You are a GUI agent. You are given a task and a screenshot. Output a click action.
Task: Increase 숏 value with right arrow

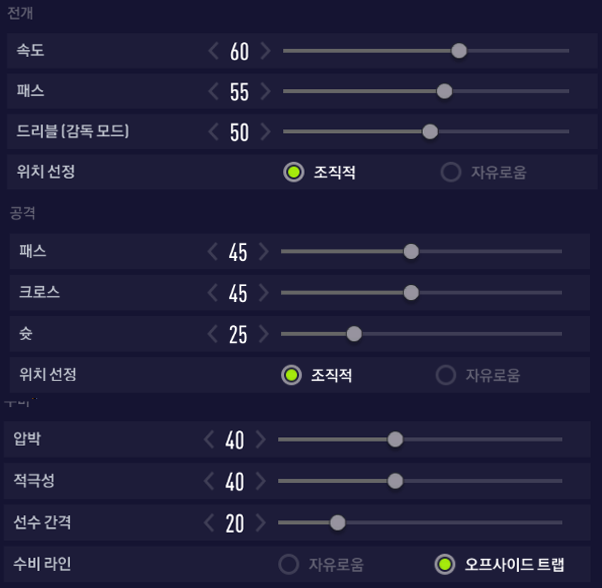263,334
